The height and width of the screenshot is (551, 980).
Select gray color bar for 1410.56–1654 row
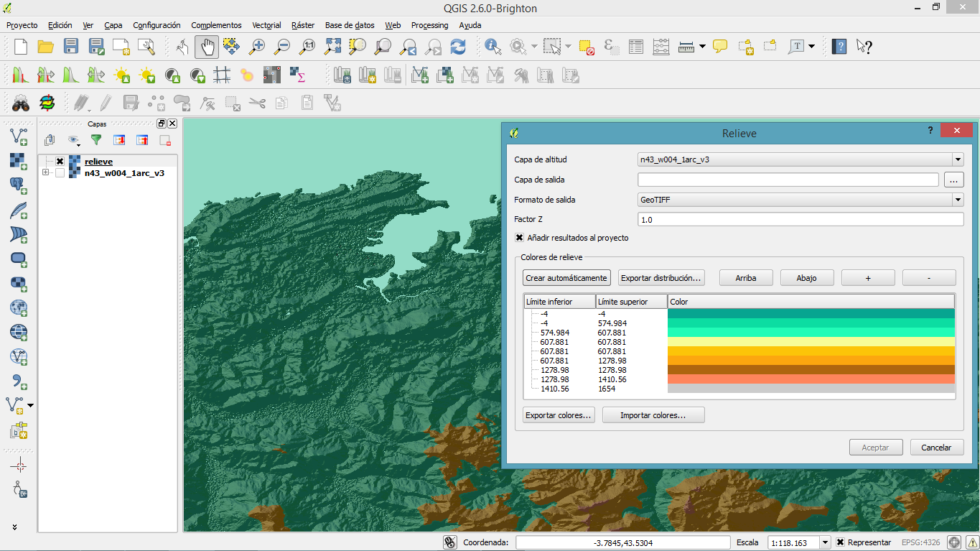(811, 389)
